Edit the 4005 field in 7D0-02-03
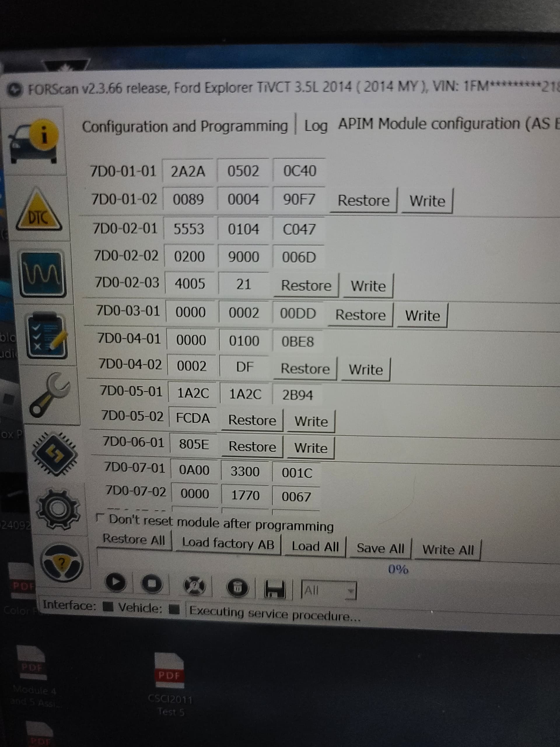560x747 pixels. click(190, 284)
